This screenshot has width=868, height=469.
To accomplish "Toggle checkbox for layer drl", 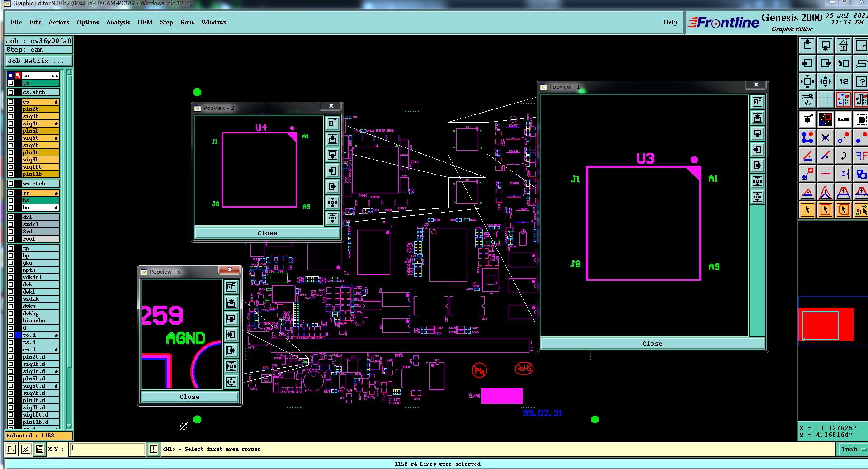I will [x=11, y=217].
